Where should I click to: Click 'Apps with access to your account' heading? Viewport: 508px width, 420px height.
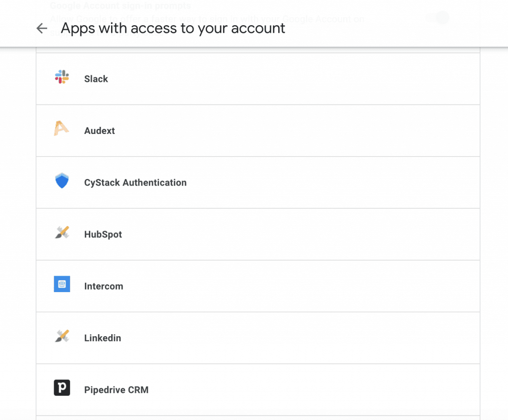pos(173,28)
